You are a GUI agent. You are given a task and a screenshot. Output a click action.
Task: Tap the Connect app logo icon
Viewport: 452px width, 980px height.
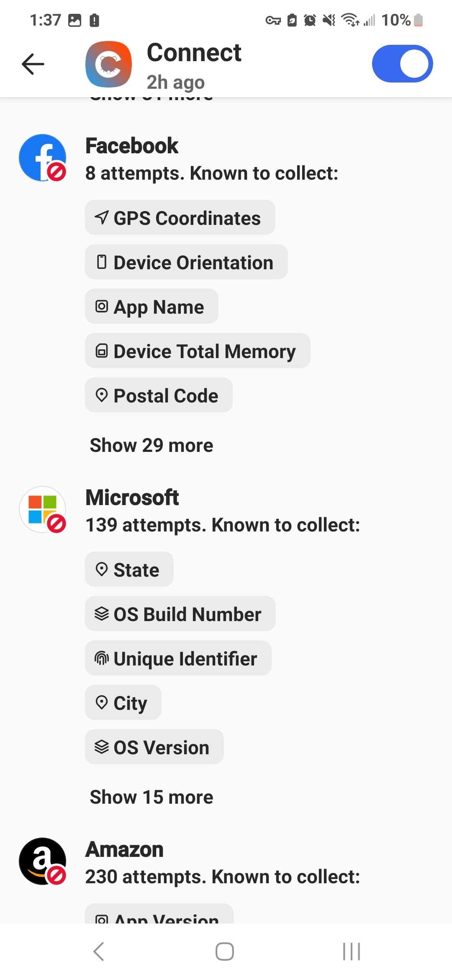[x=108, y=64]
